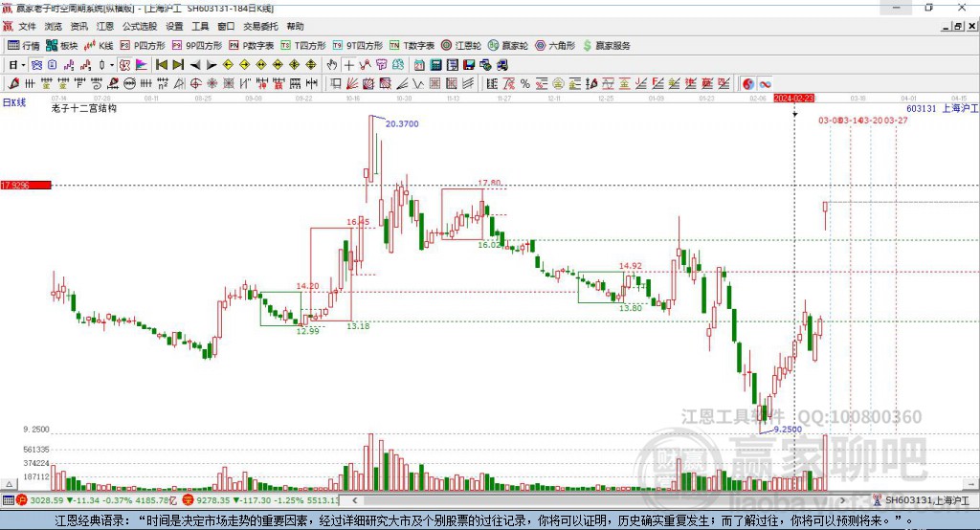Click the 日K线 chart label
Image resolution: width=980 pixels, height=530 pixels.
coord(14,102)
